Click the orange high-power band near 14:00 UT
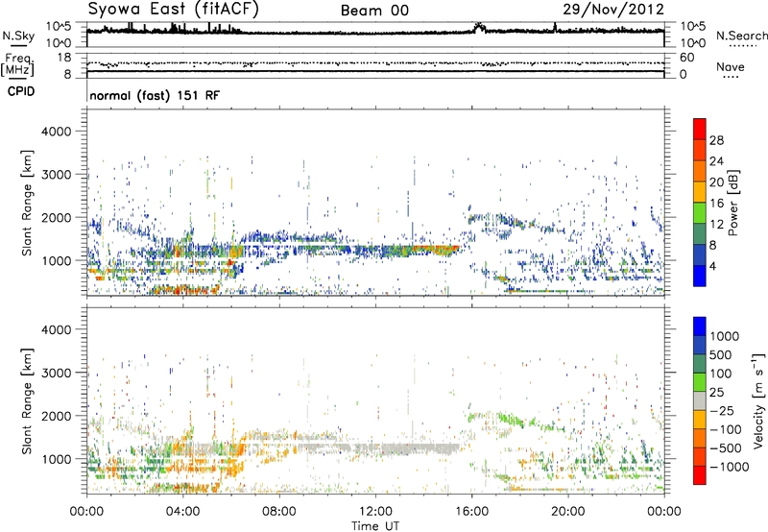This screenshot has width=768, height=532. pos(434,250)
